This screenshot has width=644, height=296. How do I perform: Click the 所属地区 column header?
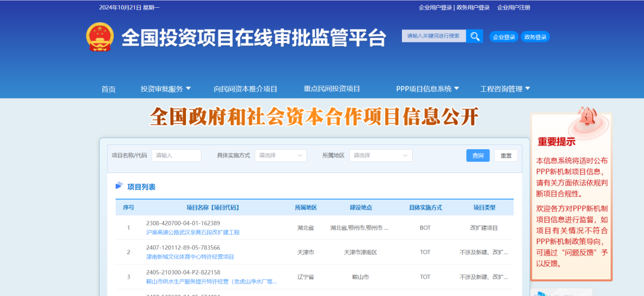306,208
